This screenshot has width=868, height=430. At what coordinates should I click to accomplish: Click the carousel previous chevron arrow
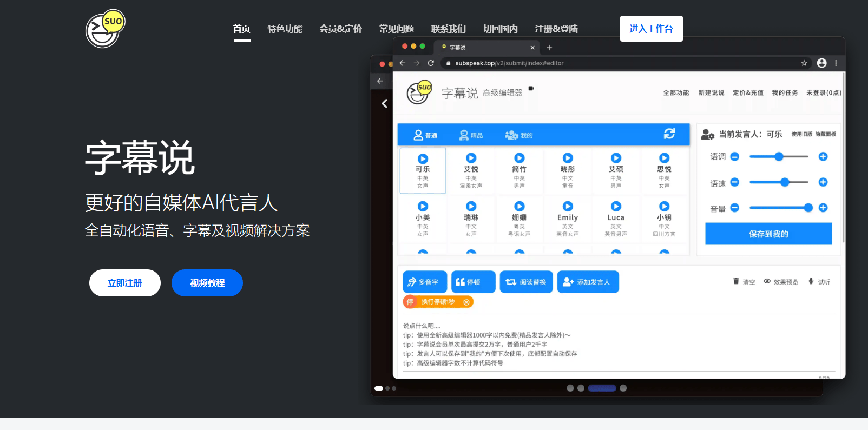[385, 103]
